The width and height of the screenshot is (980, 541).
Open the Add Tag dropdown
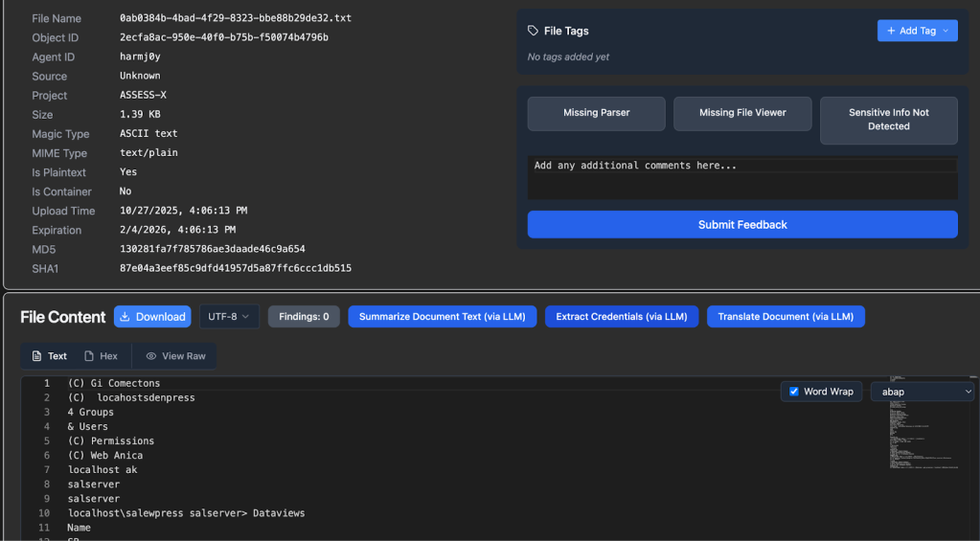coord(917,31)
